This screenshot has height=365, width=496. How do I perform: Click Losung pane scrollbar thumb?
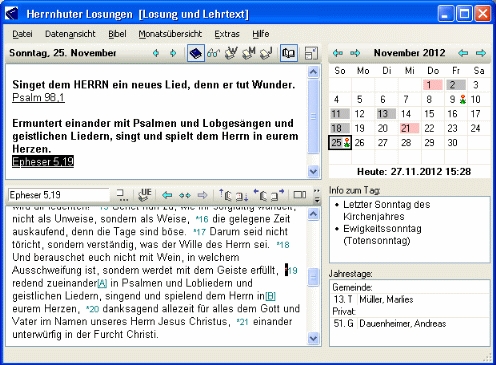pos(313,116)
